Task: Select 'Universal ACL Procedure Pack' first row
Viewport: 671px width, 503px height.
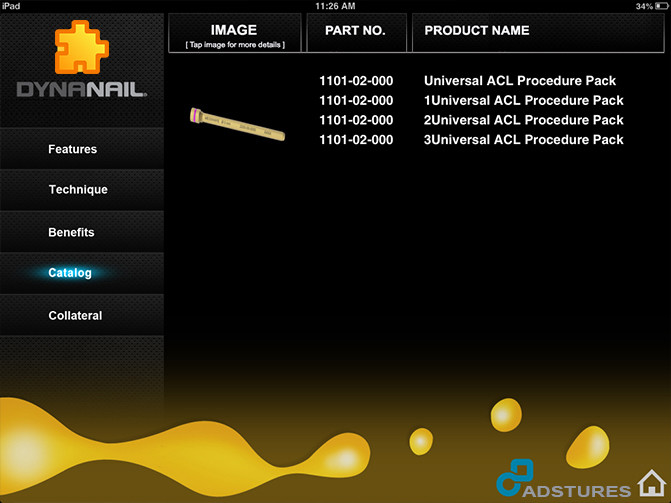Action: [x=520, y=80]
